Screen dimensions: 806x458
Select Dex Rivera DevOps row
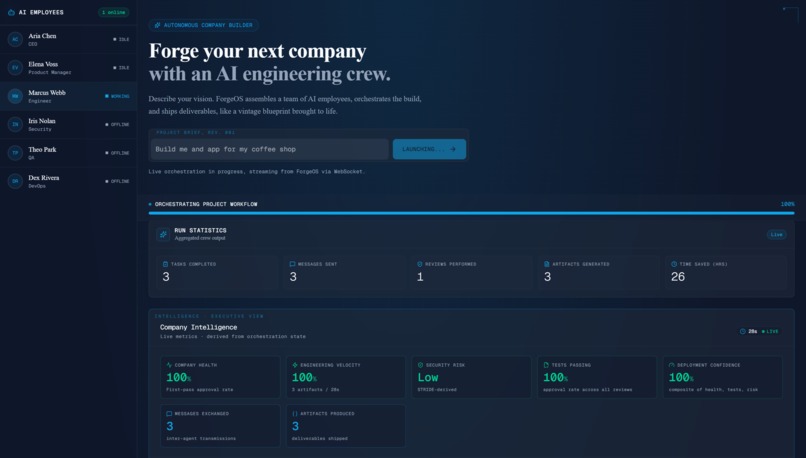pos(68,181)
